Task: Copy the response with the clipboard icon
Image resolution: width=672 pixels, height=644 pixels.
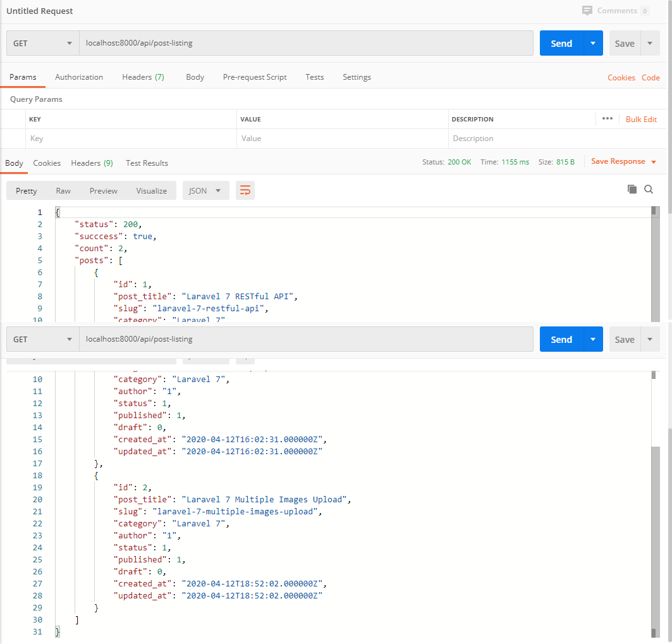Action: [x=632, y=189]
